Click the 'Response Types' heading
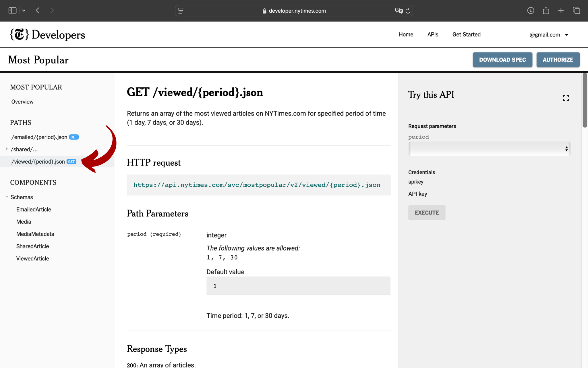 pos(157,349)
